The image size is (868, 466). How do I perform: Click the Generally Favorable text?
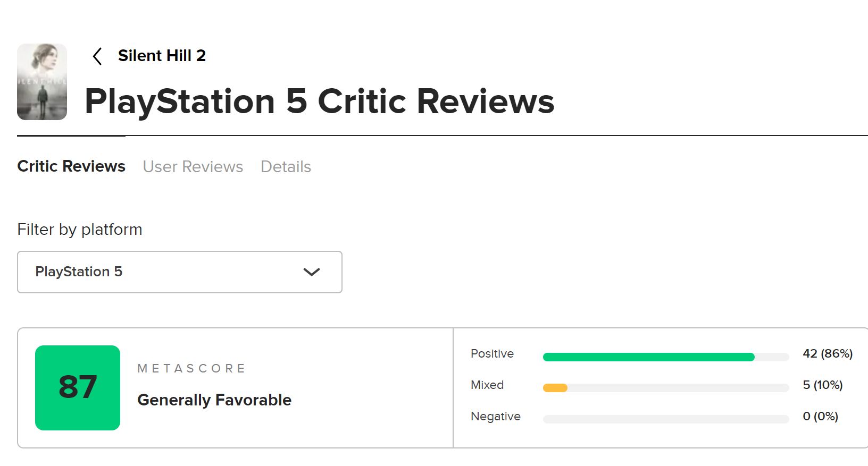tap(214, 400)
